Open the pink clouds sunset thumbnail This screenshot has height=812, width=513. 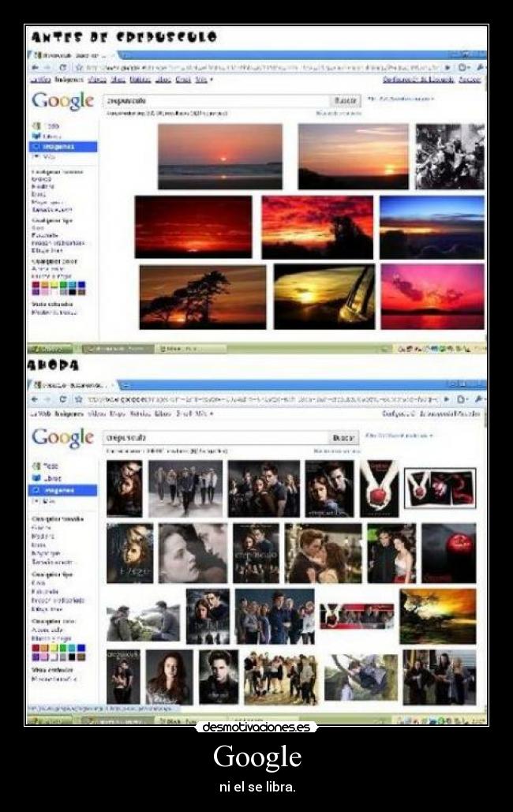432,297
